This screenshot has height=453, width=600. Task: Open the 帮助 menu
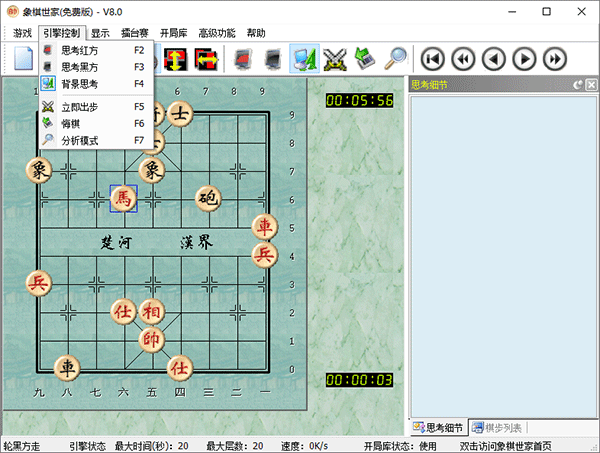pos(256,33)
